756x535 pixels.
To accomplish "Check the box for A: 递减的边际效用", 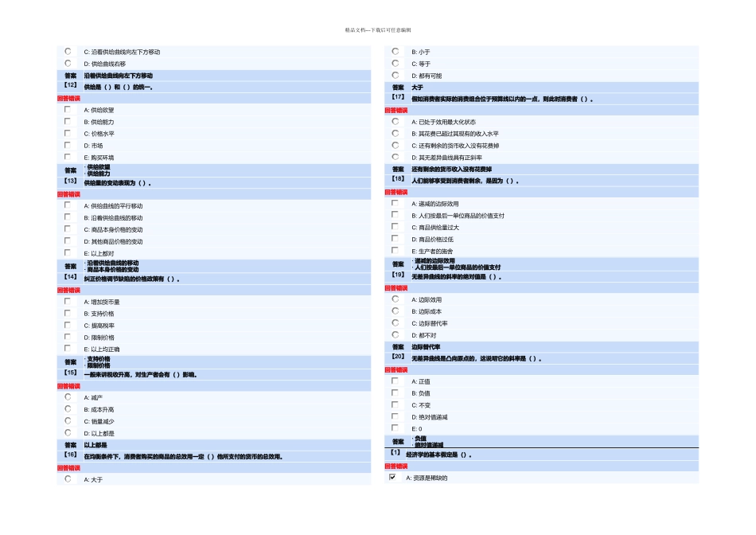I will pyautogui.click(x=395, y=203).
